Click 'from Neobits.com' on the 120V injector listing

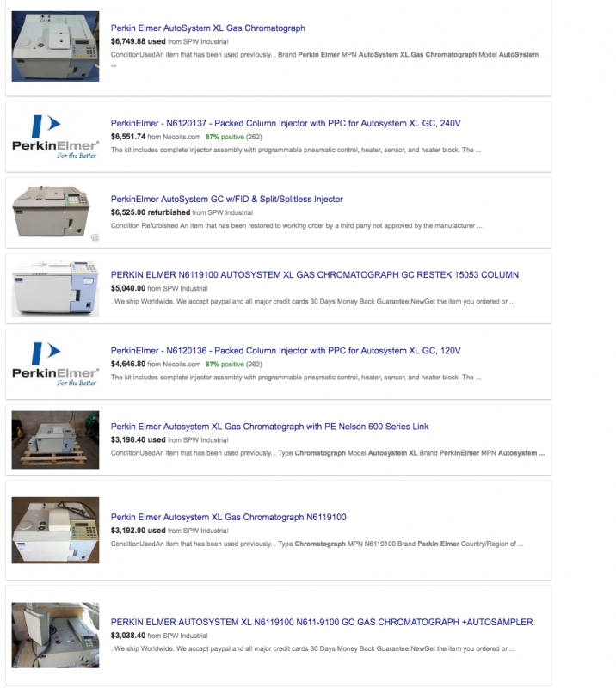click(x=174, y=364)
